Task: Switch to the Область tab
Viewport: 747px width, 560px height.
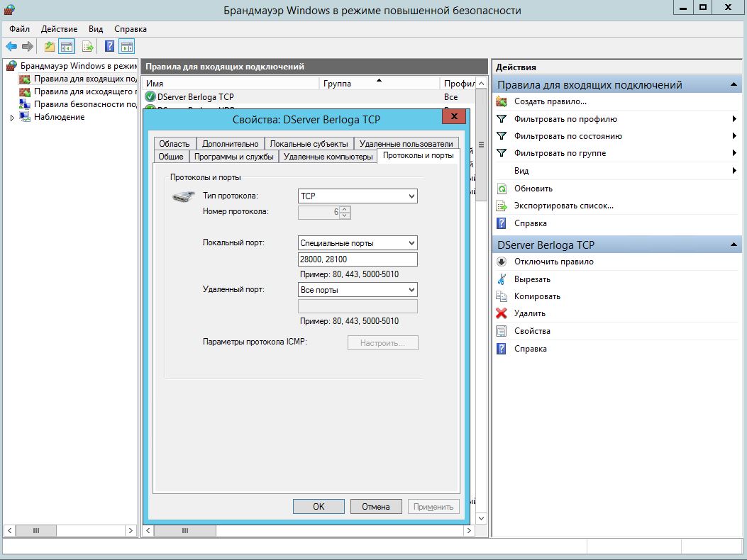Action: [x=175, y=144]
